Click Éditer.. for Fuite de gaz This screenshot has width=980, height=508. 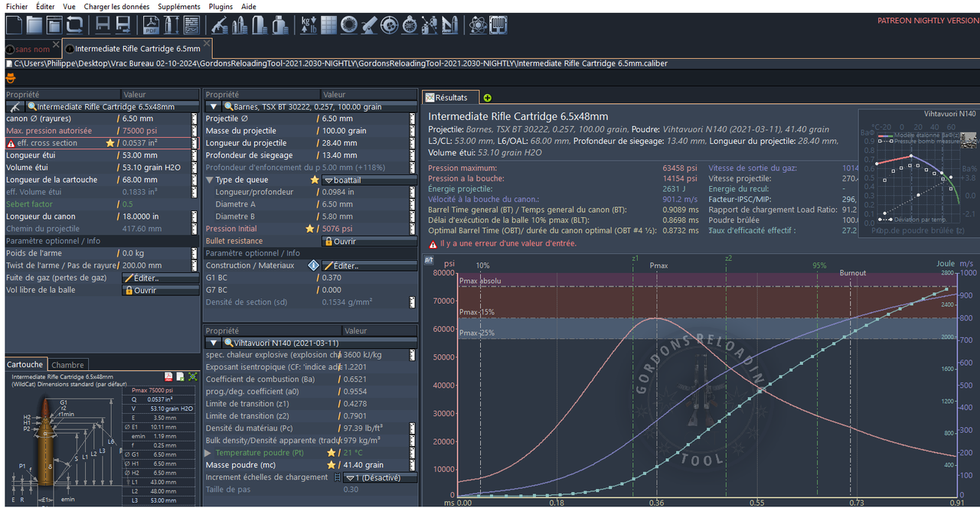(x=161, y=278)
